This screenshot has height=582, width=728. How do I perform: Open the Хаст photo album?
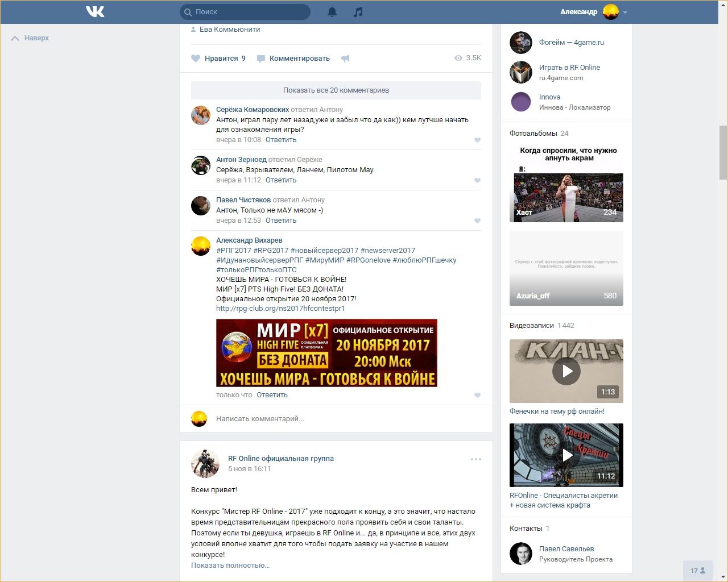click(x=566, y=184)
